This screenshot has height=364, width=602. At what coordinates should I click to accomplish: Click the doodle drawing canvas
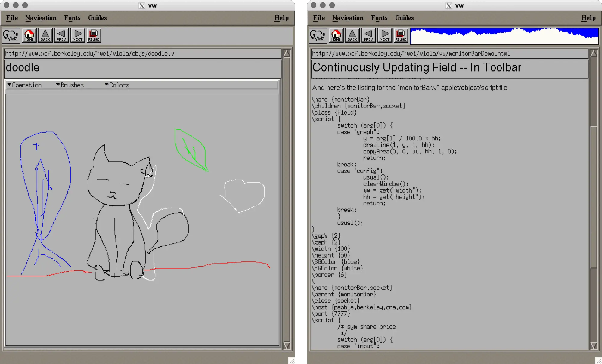pos(142,220)
